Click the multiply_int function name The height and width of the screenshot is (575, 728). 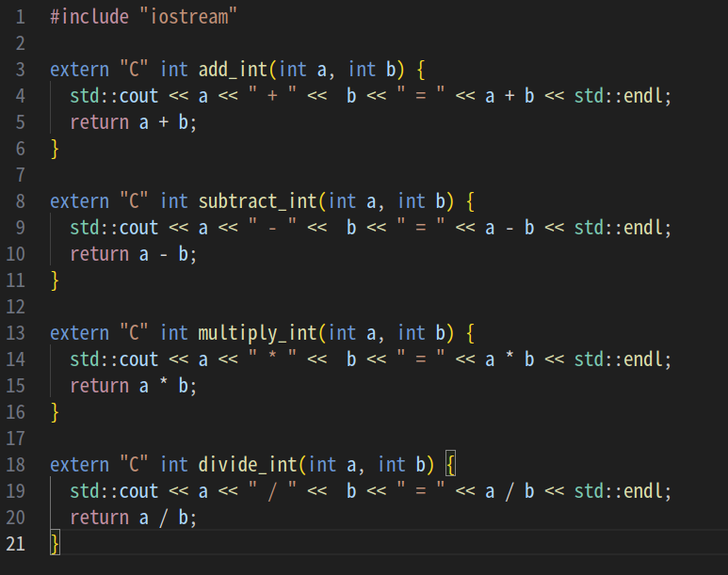(258, 333)
